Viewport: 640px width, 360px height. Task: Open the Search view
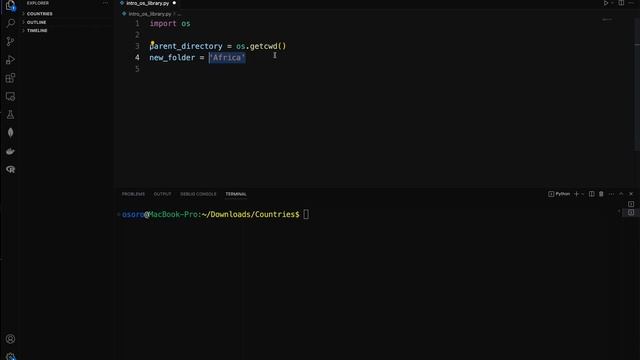10,23
